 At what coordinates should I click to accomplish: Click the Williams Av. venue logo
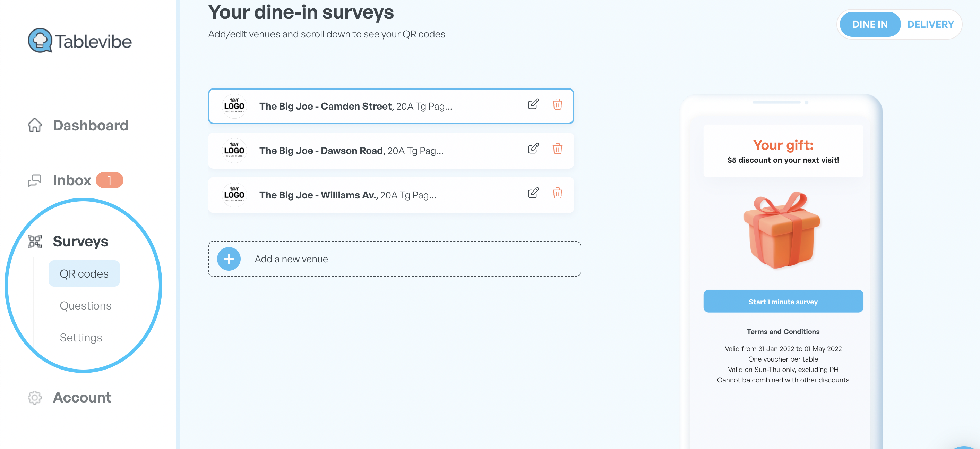[234, 195]
